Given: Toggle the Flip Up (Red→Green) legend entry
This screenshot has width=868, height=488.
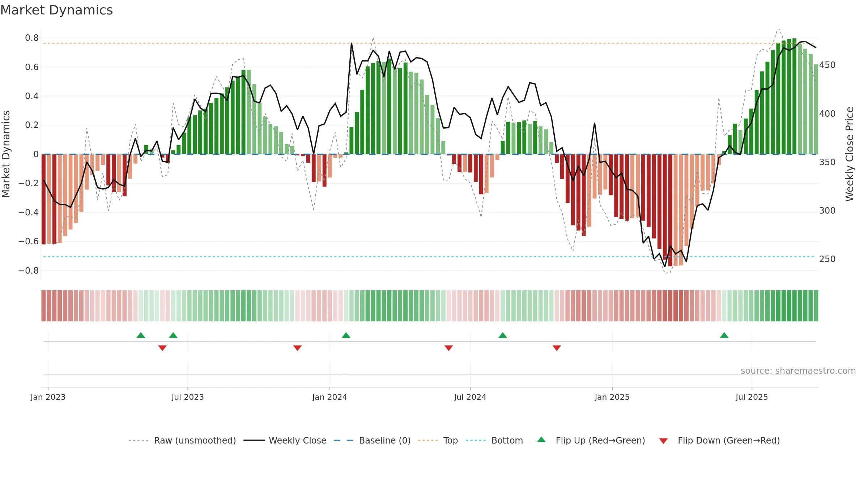Looking at the screenshot, I should (x=591, y=440).
